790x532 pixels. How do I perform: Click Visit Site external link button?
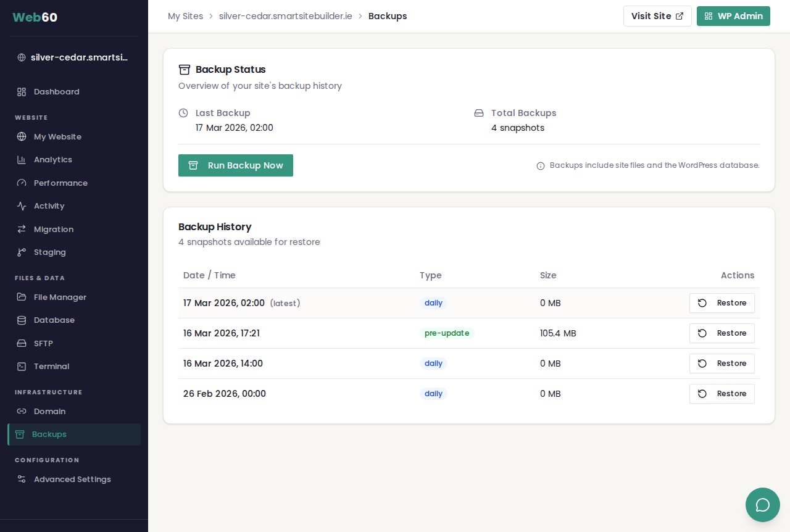pyautogui.click(x=657, y=16)
